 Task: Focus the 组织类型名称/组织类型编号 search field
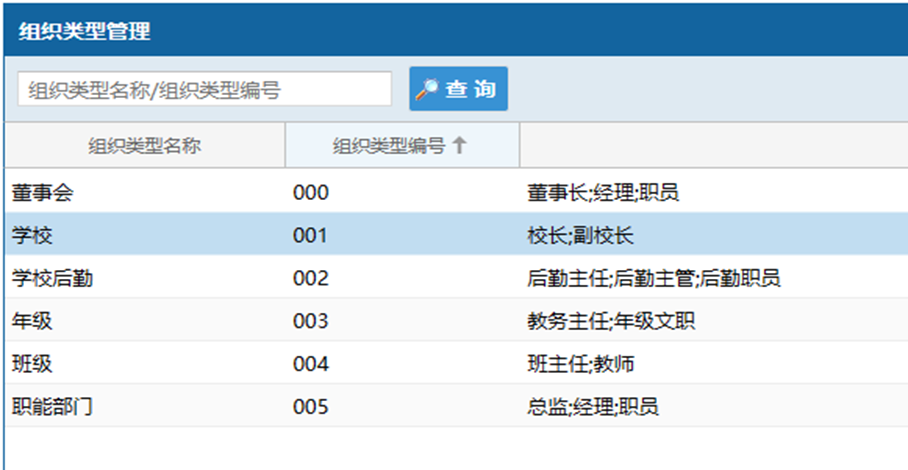(204, 89)
